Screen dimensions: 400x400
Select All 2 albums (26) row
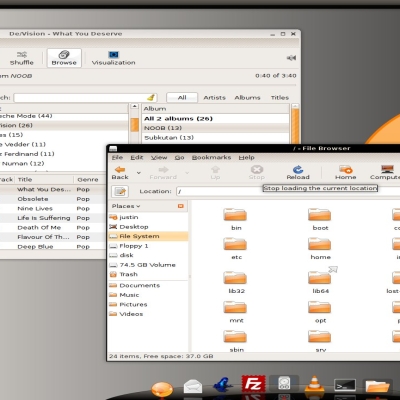point(216,119)
